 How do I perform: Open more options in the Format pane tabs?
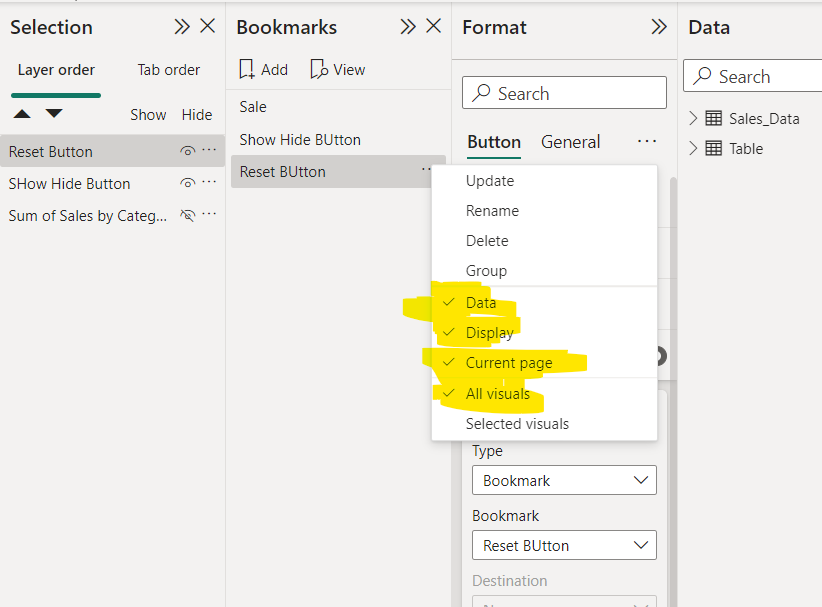click(647, 142)
